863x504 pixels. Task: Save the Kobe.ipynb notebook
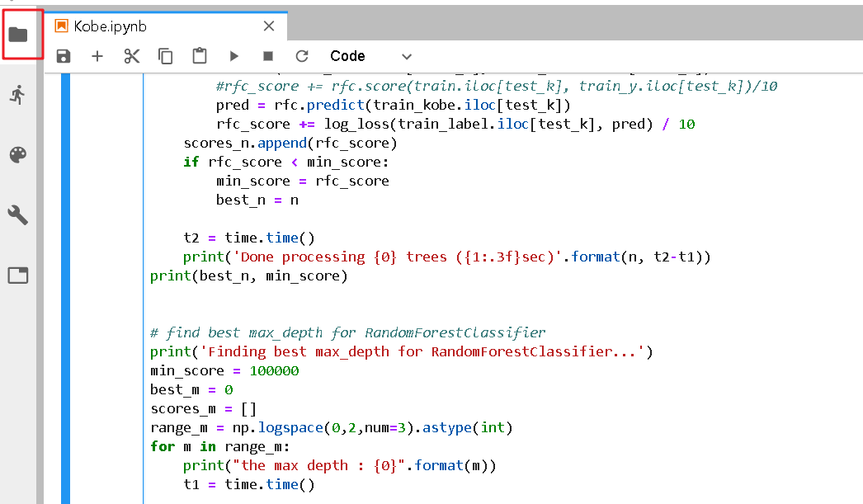coord(63,56)
